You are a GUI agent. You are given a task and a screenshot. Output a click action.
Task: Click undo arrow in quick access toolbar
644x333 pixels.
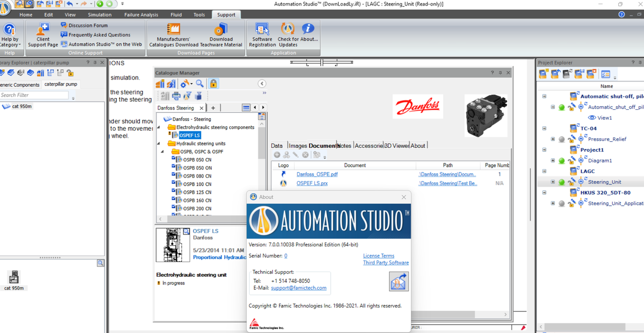point(69,4)
